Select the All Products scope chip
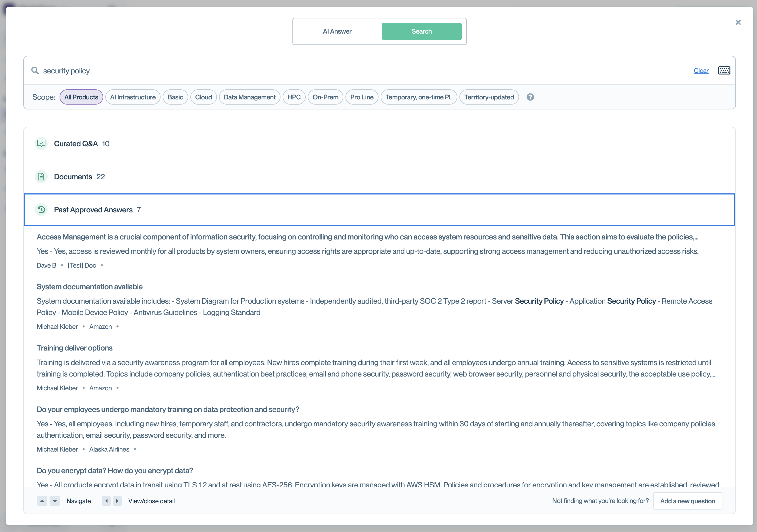 (81, 97)
